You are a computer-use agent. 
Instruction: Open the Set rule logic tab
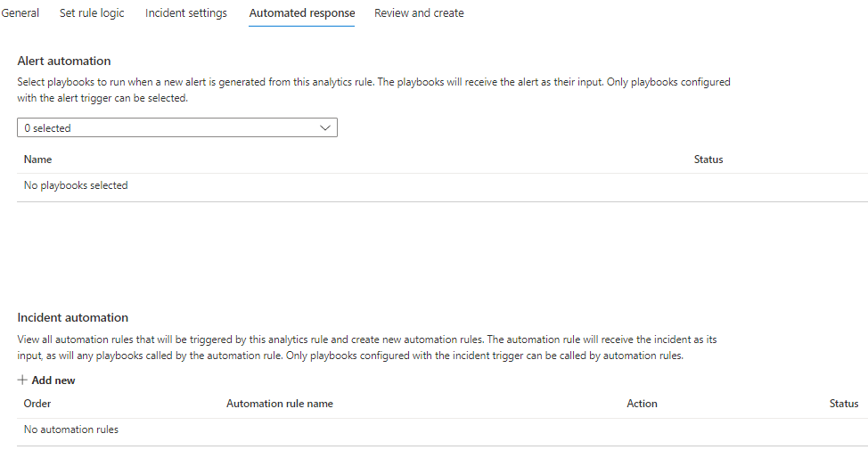(92, 13)
